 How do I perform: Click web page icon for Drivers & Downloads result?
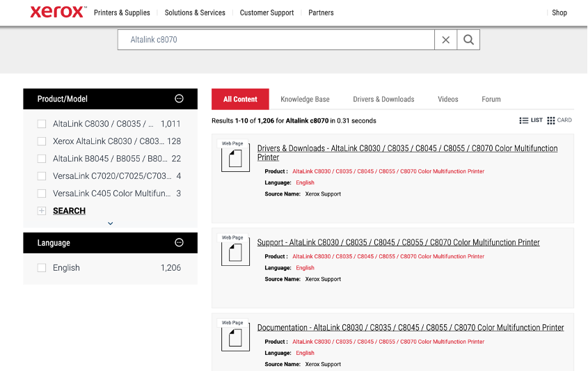tap(235, 158)
